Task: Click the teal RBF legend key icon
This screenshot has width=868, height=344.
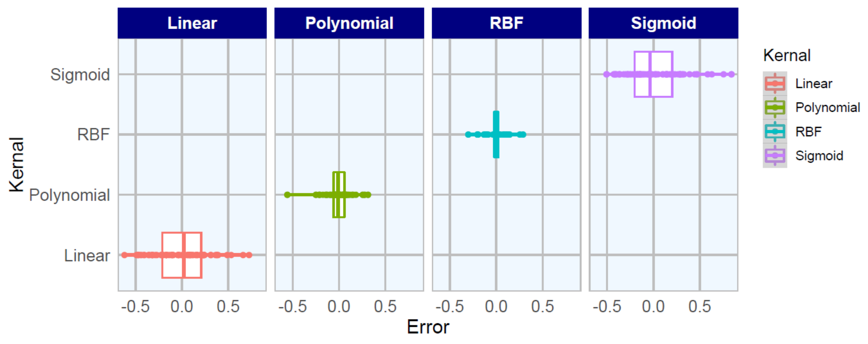Action: tap(775, 132)
